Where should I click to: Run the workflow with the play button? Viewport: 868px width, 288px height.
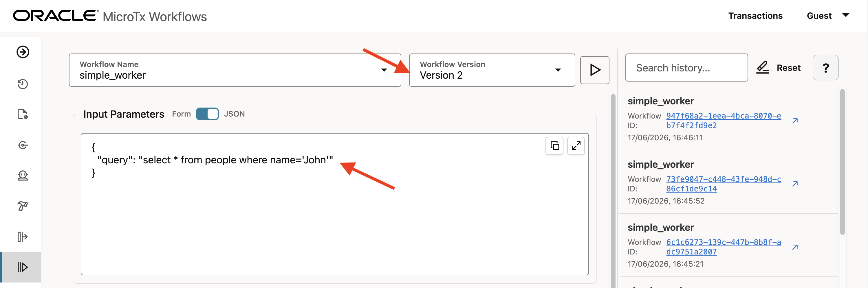(594, 70)
